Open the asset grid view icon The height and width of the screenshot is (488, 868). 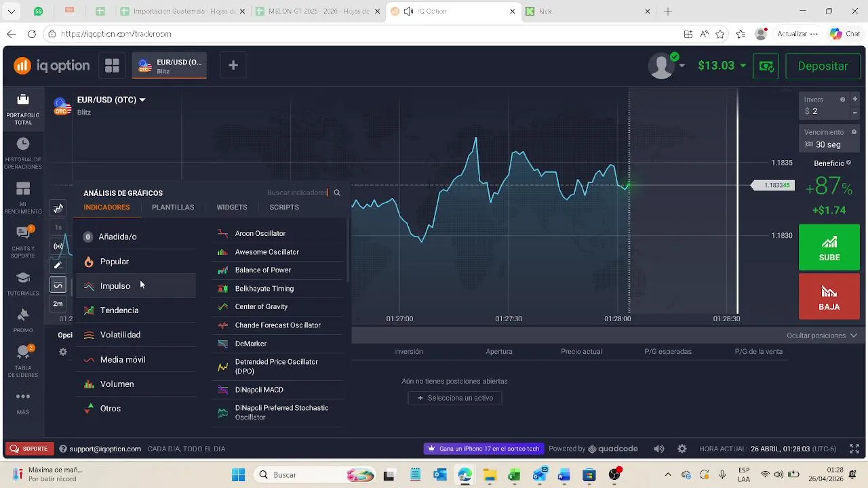tap(112, 66)
